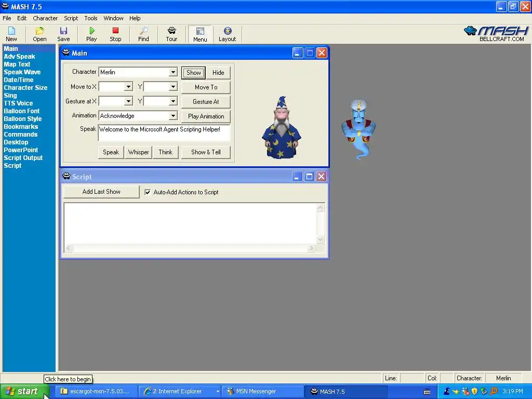Click the Find magnifier icon

pyautogui.click(x=143, y=34)
